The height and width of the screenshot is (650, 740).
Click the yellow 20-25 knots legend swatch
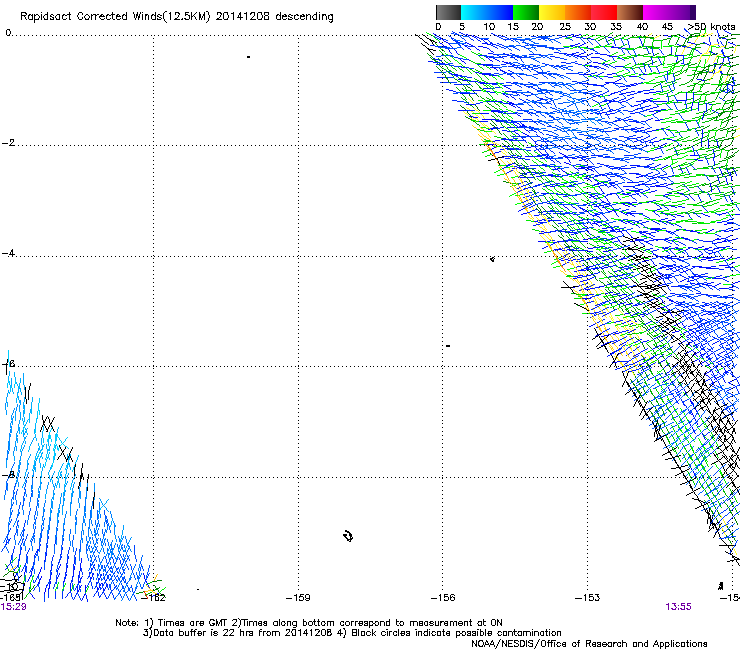[x=552, y=12]
